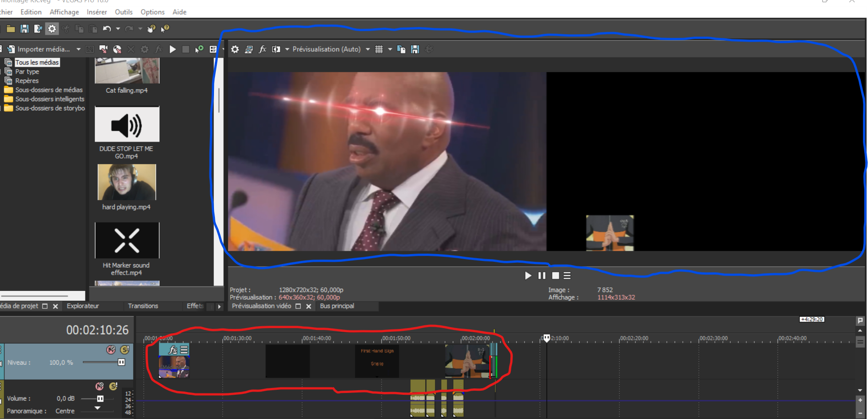This screenshot has width=868, height=419.
Task: Open the Render As export icon
Action: point(38,29)
